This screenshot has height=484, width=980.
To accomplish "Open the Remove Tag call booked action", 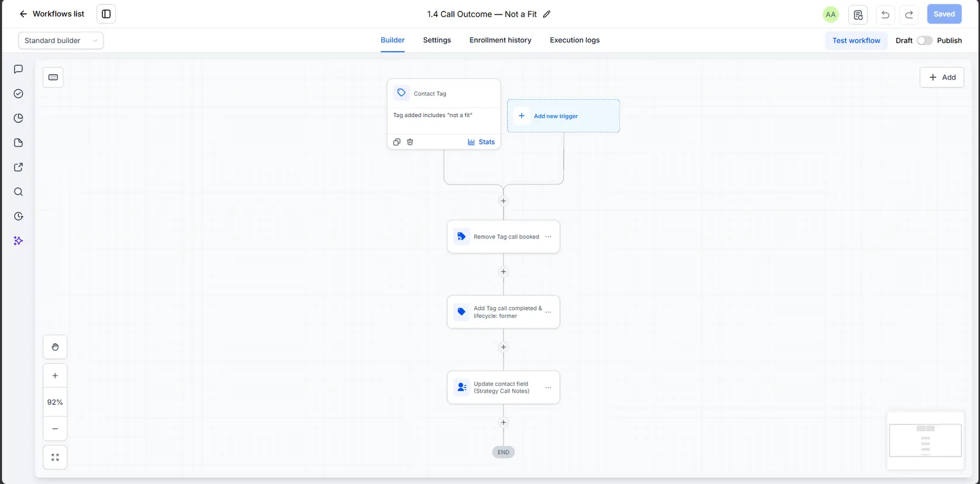I will [503, 236].
